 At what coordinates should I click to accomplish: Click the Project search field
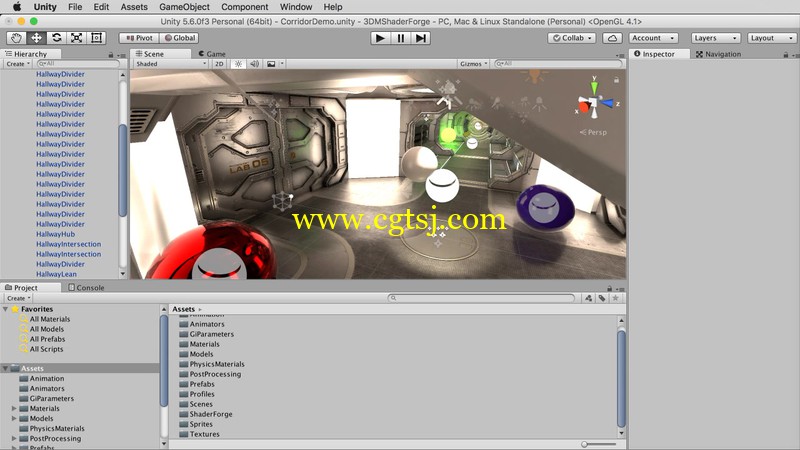pyautogui.click(x=481, y=298)
